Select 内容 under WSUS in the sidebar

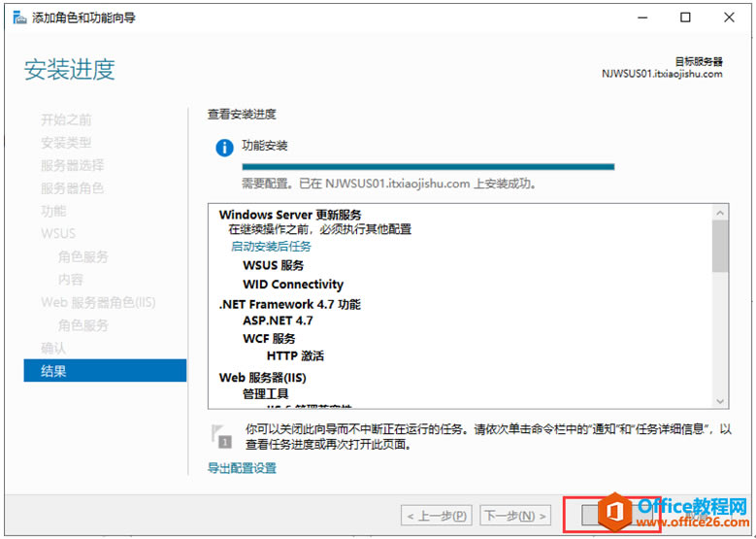click(71, 280)
